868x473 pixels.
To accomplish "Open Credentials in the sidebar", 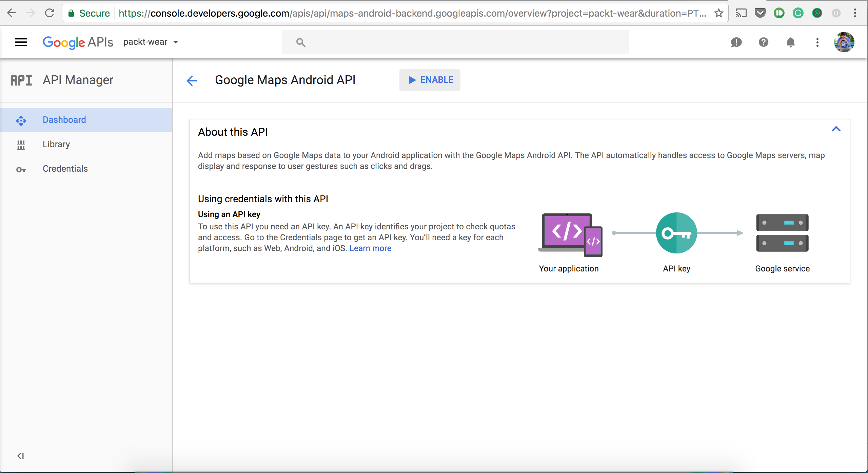I will tap(86, 169).
